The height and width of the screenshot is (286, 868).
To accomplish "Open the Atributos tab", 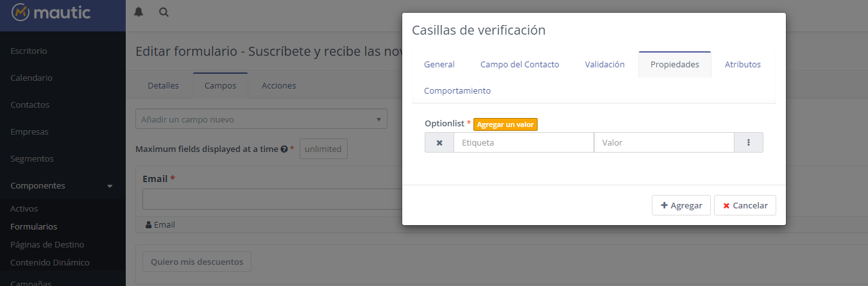I will coord(743,64).
